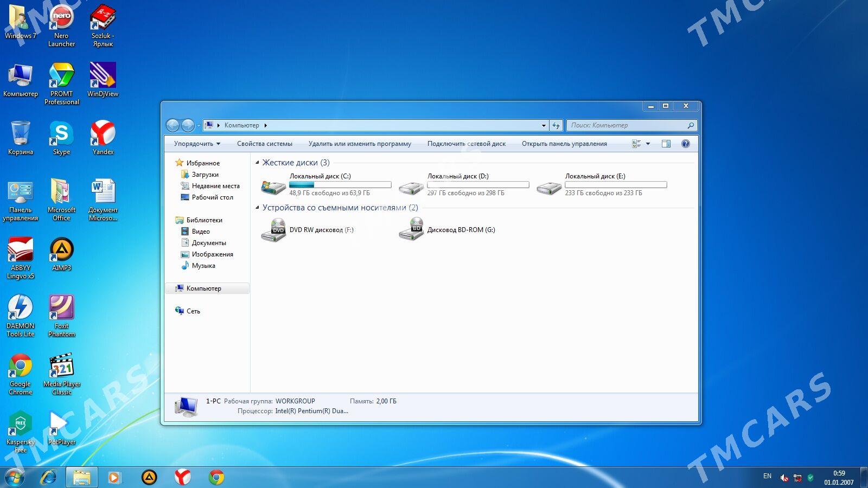Click Открыть панель управления

564,144
